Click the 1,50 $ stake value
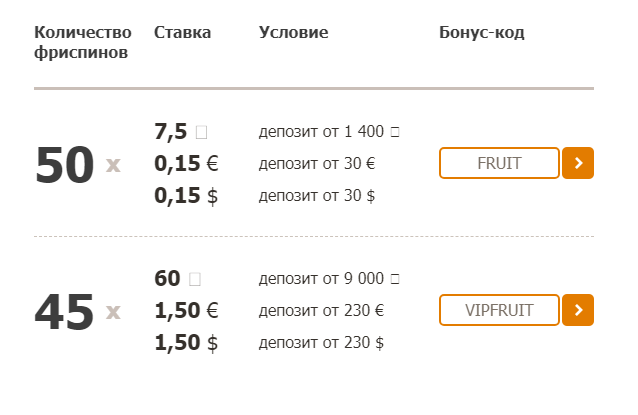The height and width of the screenshot is (415, 638). coord(186,343)
